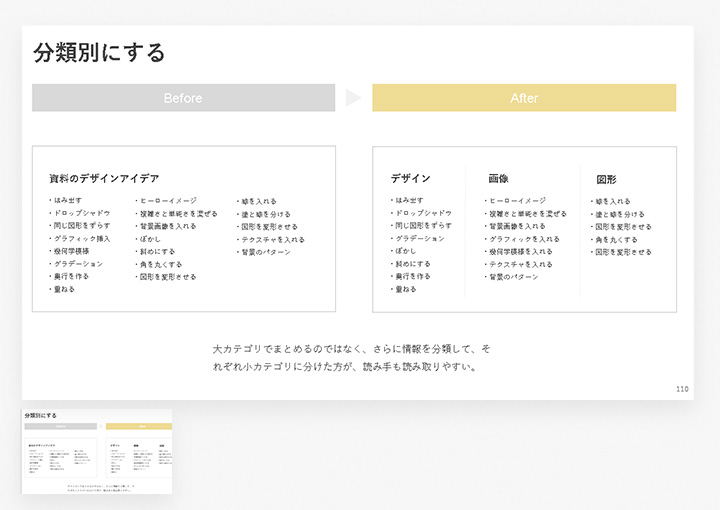
Task: Select the 図形 column heading
Action: [606, 179]
